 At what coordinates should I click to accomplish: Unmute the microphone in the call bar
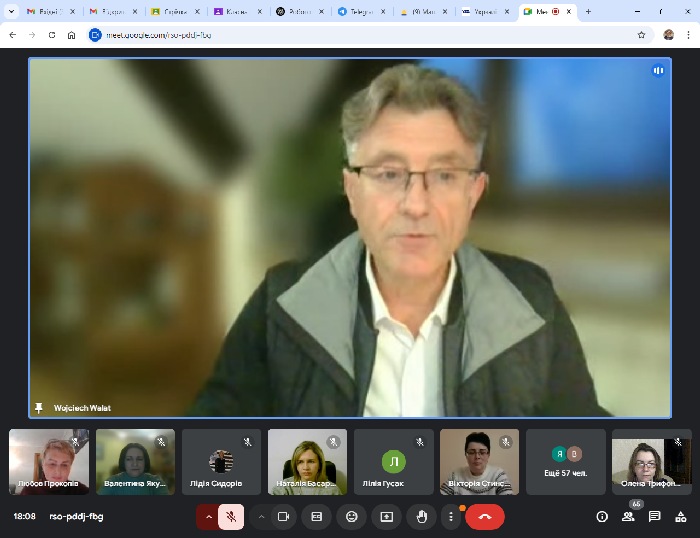(x=231, y=517)
